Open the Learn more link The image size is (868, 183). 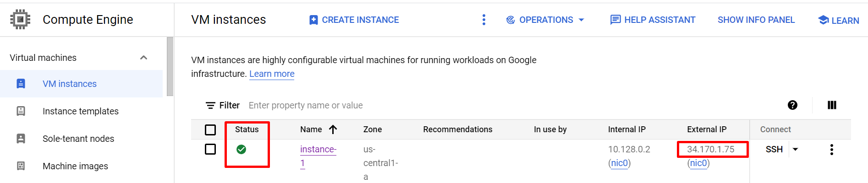[x=272, y=74]
